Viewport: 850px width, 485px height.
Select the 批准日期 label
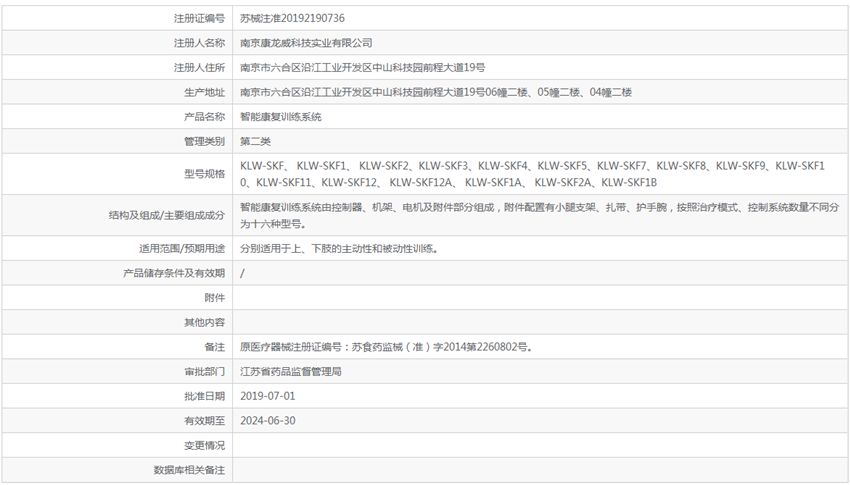(x=204, y=396)
